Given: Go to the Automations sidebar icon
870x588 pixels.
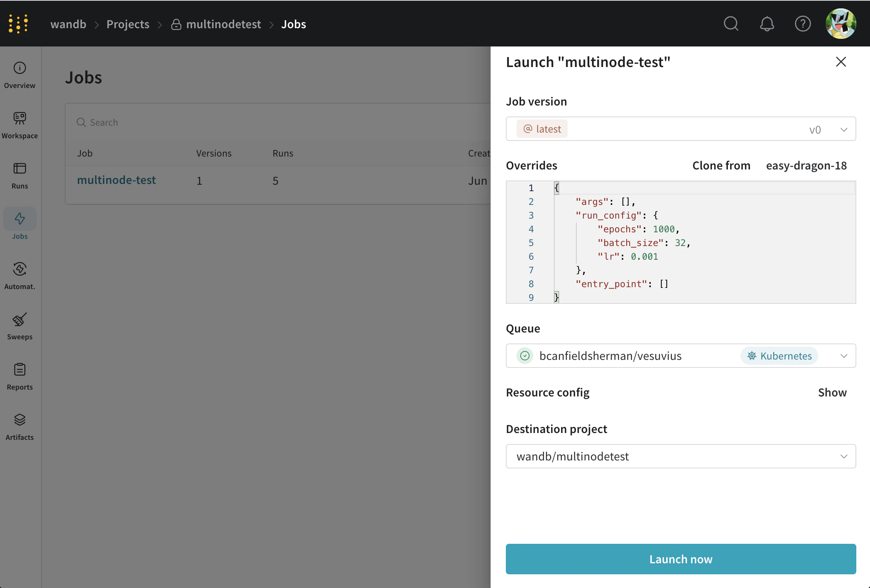Looking at the screenshot, I should (x=20, y=269).
